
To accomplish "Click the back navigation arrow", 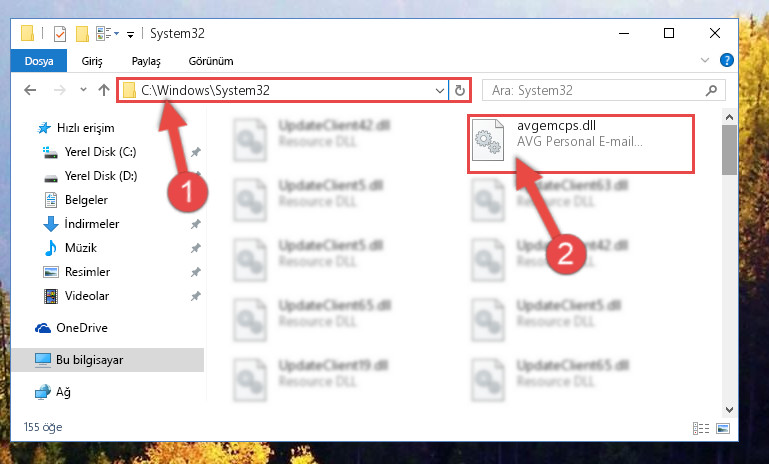I will tap(30, 90).
